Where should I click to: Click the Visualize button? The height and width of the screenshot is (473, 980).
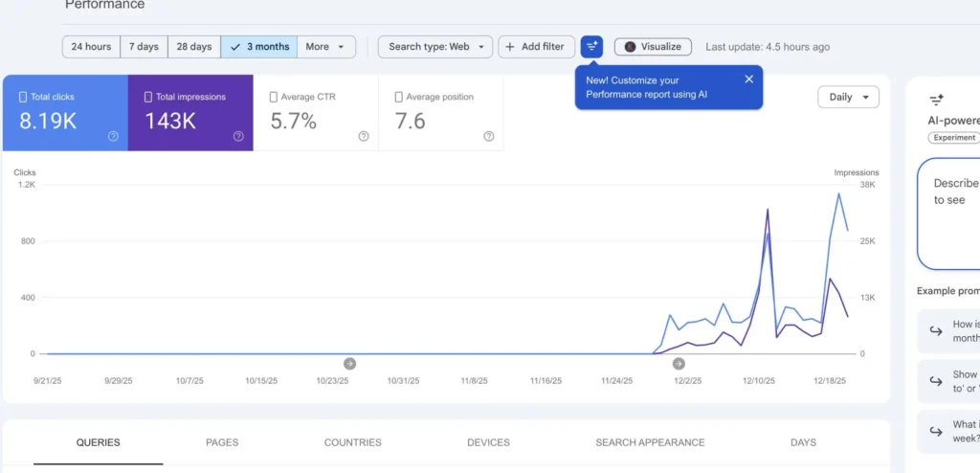[653, 46]
